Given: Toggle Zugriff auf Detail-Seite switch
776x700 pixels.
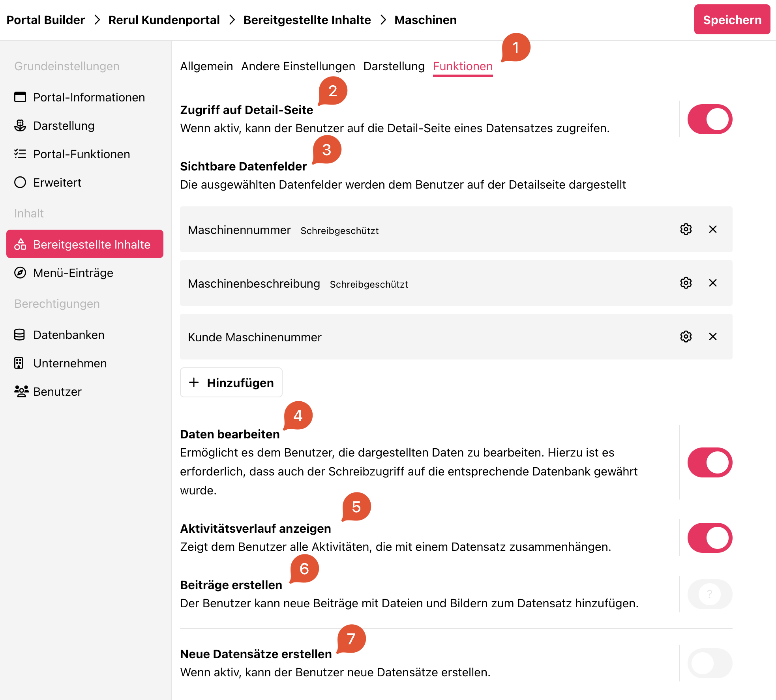Looking at the screenshot, I should click(710, 119).
